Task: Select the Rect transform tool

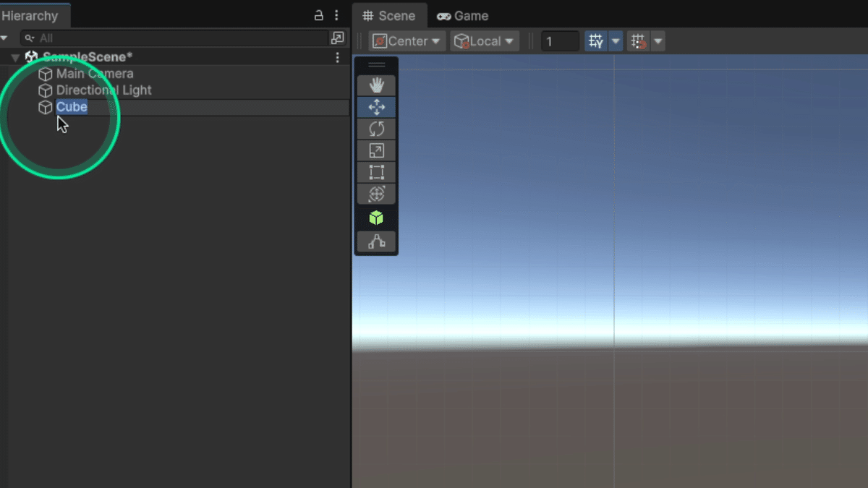Action: point(376,172)
